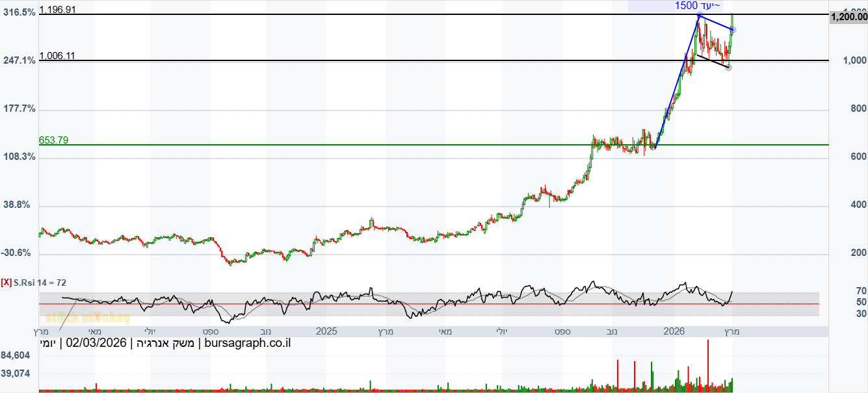Select the 1,196.91 horizontal line label
Image resolution: width=868 pixels, height=393 pixels.
57,10
